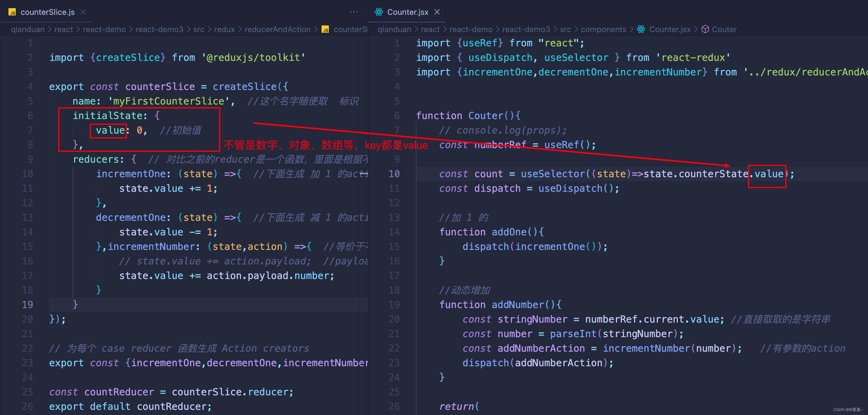
Task: Click 'createSlice' in the import on line 2
Action: (128, 58)
